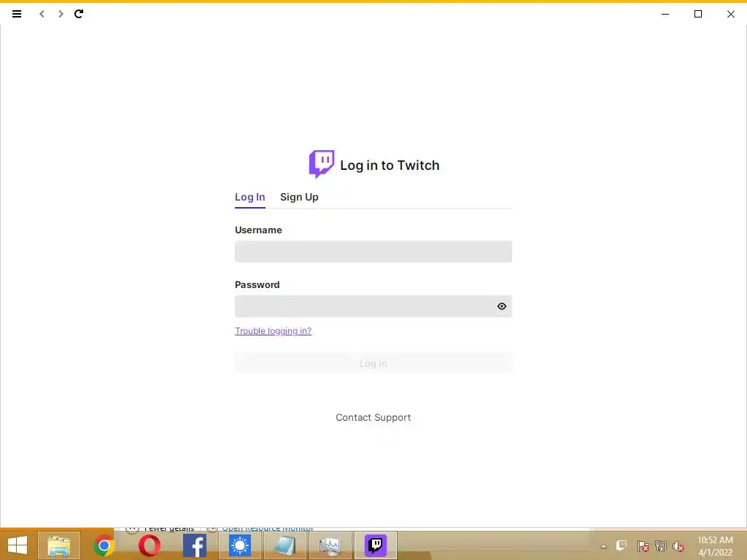Open the Facebook app on taskbar
The height and width of the screenshot is (560, 747).
(194, 545)
